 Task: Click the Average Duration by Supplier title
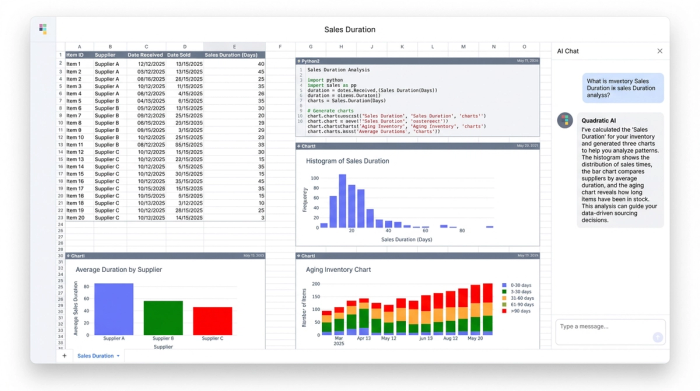tap(119, 270)
